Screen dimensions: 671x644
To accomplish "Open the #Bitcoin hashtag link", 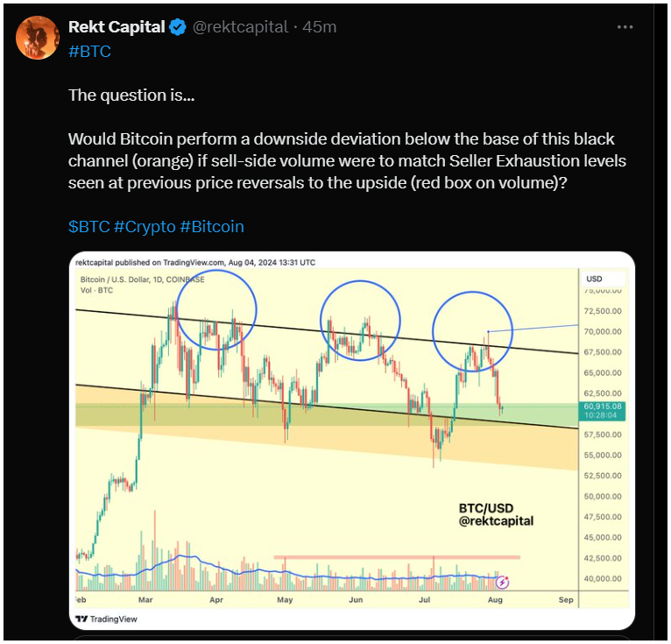I will point(212,226).
